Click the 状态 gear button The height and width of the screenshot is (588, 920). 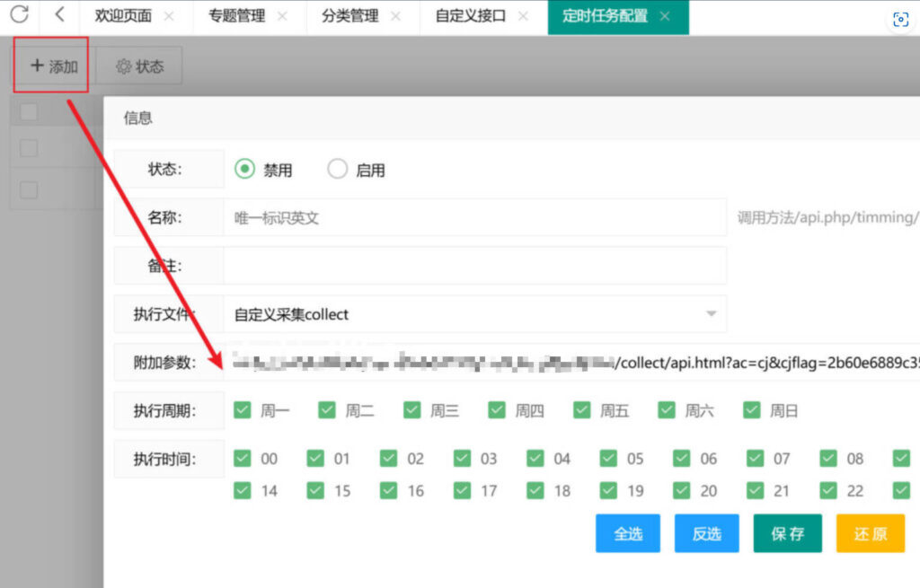(x=139, y=66)
